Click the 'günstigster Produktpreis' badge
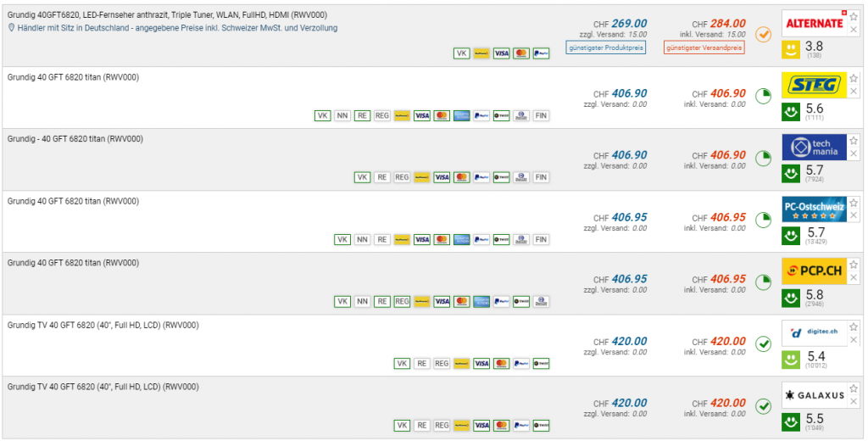The width and height of the screenshot is (868, 441). coord(606,47)
